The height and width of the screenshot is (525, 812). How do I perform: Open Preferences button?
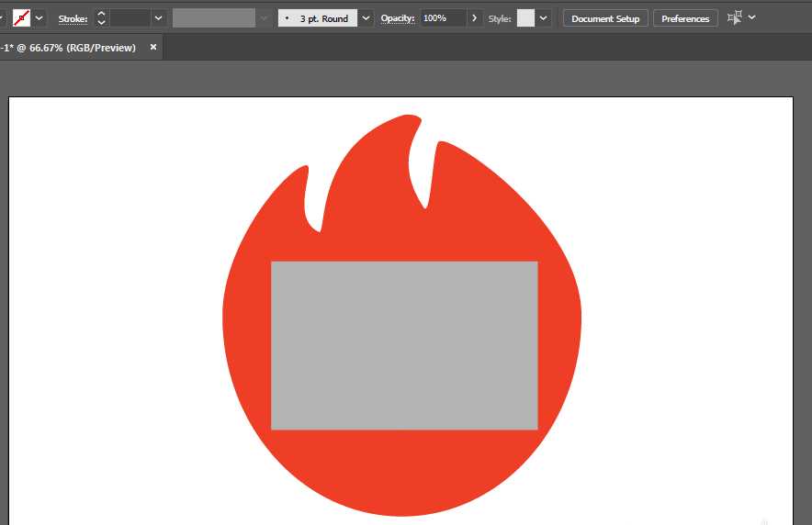[x=685, y=18]
